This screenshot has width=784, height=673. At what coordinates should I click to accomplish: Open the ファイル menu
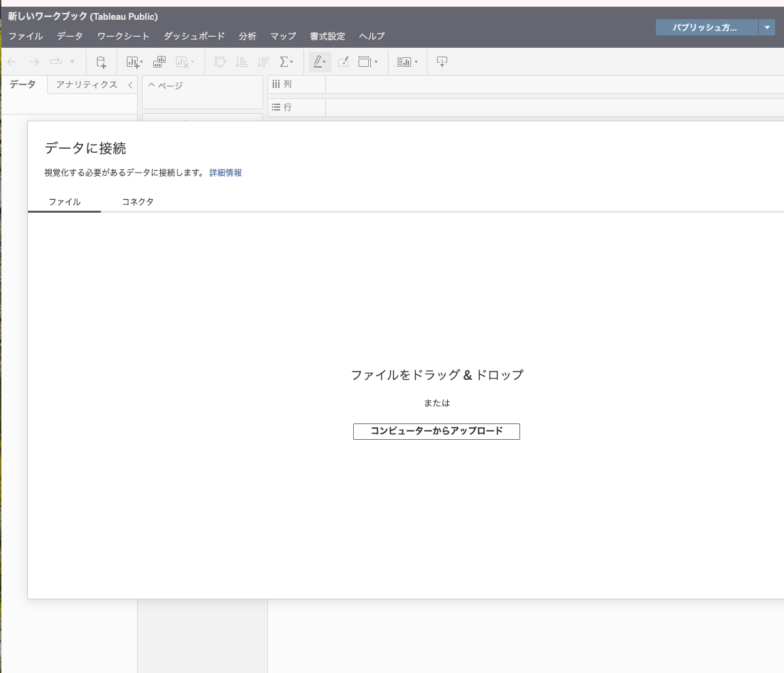point(25,36)
